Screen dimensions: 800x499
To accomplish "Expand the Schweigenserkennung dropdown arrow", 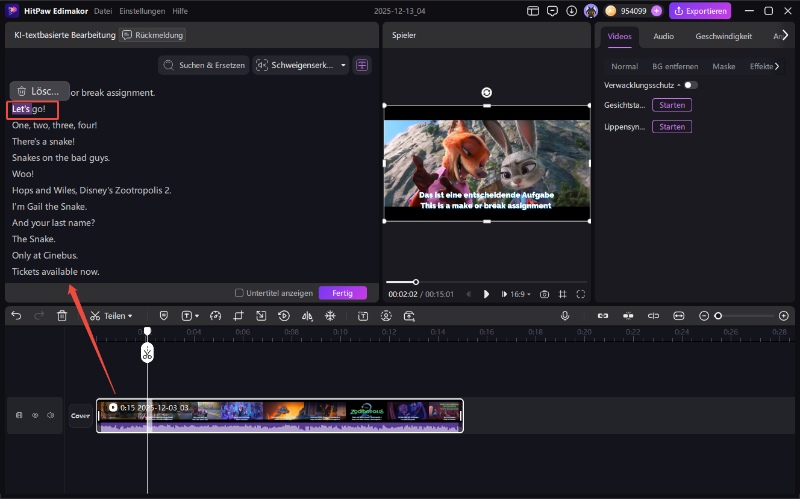I will point(344,65).
